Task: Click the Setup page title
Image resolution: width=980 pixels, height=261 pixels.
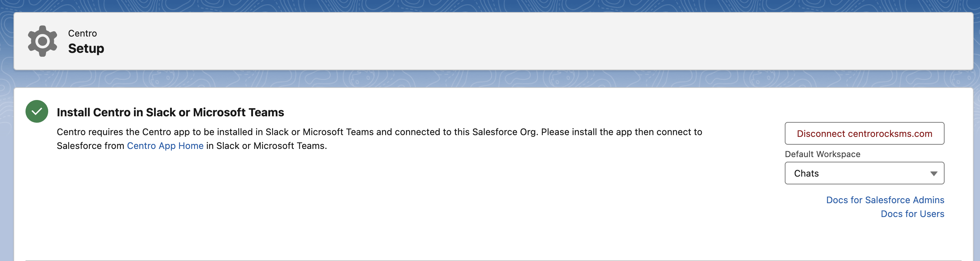Action: click(x=86, y=48)
